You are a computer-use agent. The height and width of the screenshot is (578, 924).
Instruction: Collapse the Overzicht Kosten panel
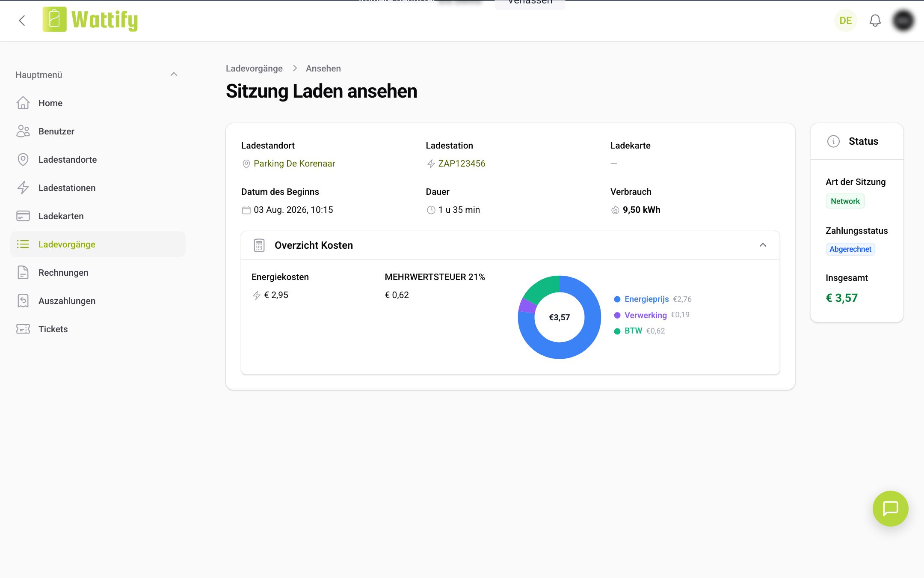(763, 245)
